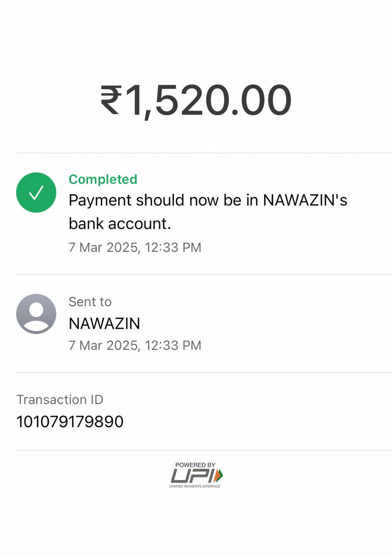This screenshot has height=557, width=392.
Task: Tap the grey recipient avatar icon
Action: (36, 314)
